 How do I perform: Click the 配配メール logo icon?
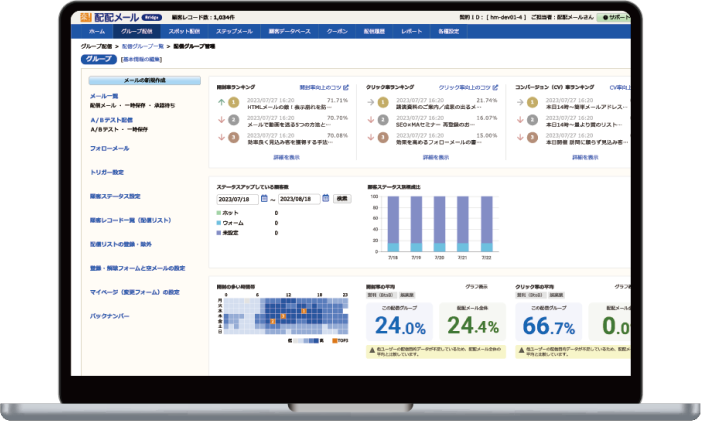(86, 17)
